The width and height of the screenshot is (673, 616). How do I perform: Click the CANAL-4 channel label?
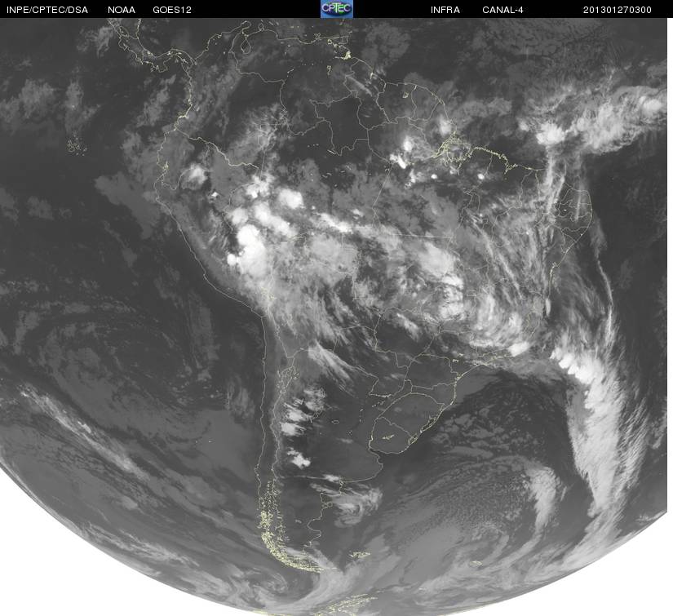point(503,10)
